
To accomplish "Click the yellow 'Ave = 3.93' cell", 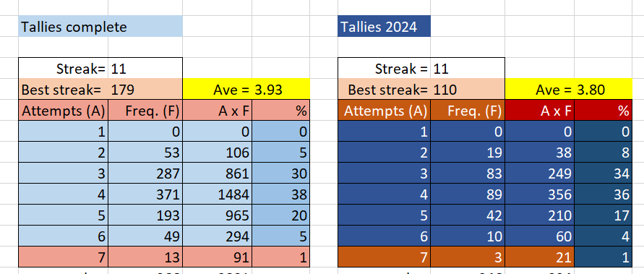I will [246, 89].
